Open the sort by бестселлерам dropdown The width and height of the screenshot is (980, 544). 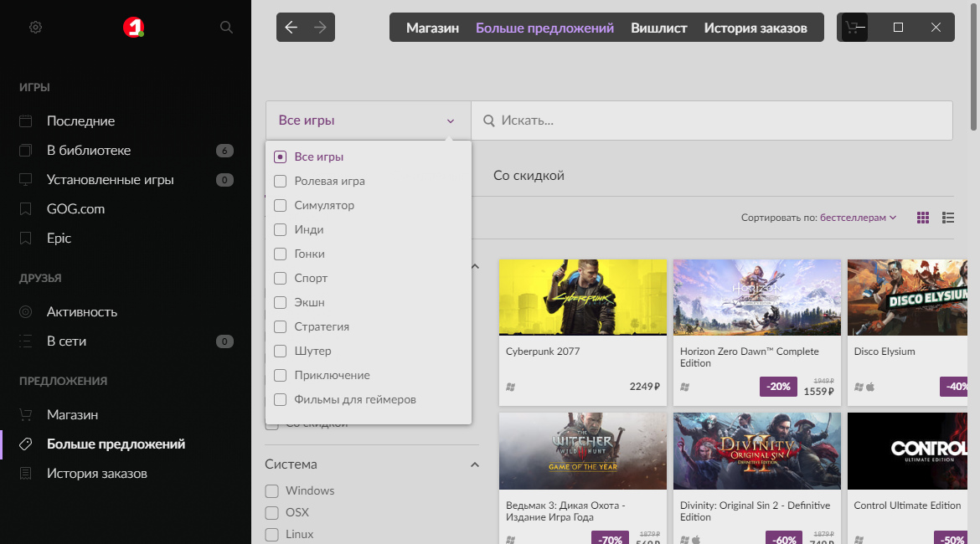[858, 218]
